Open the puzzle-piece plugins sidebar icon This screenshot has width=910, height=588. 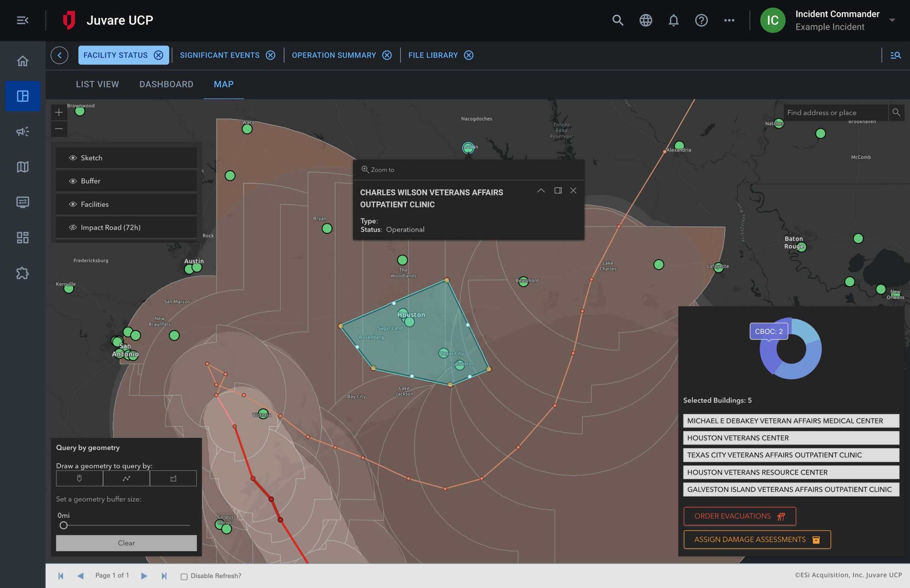22,273
